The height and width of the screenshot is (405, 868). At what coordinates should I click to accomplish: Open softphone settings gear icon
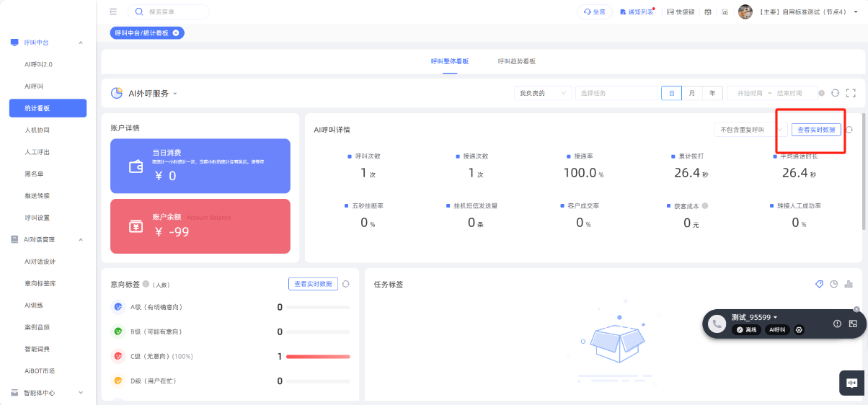tap(799, 329)
